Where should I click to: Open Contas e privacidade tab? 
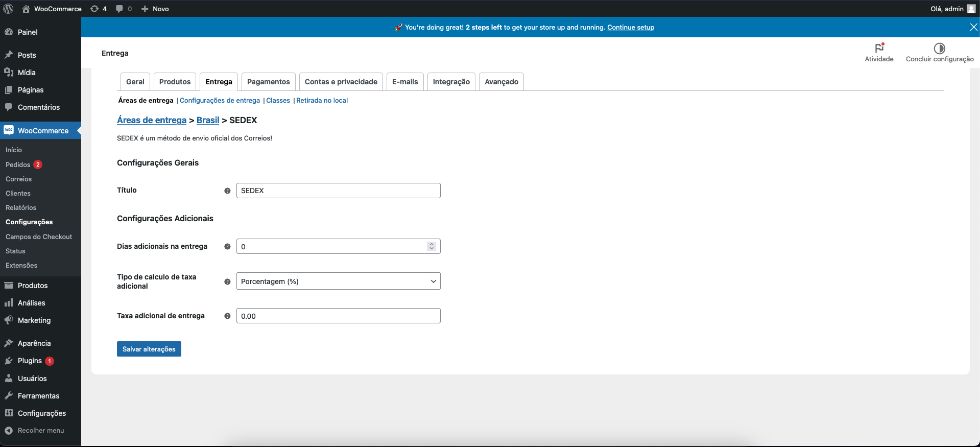pyautogui.click(x=341, y=82)
